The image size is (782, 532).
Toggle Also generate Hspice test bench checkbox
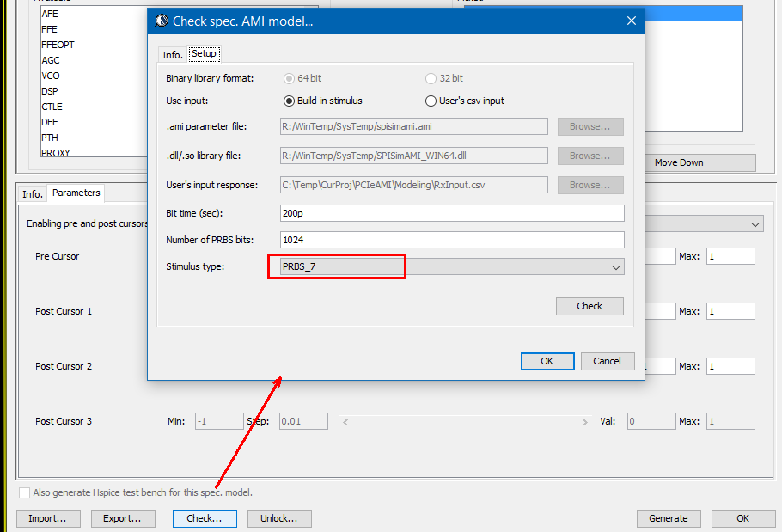click(24, 492)
